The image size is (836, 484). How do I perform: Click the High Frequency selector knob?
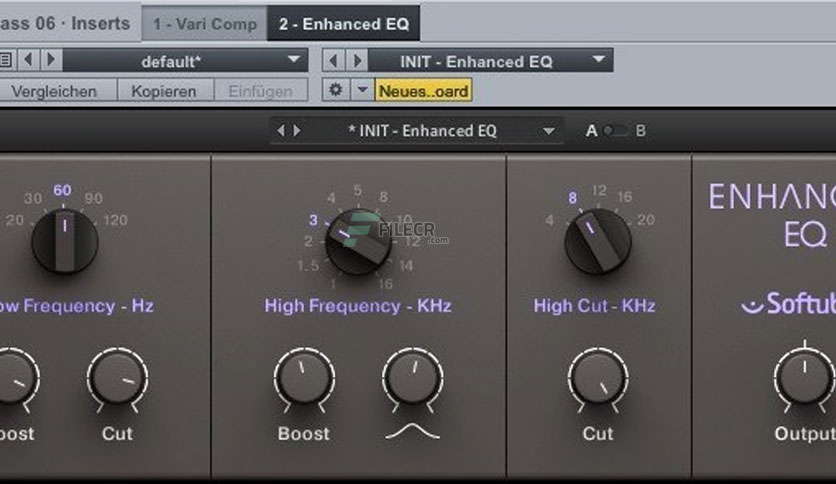point(358,242)
